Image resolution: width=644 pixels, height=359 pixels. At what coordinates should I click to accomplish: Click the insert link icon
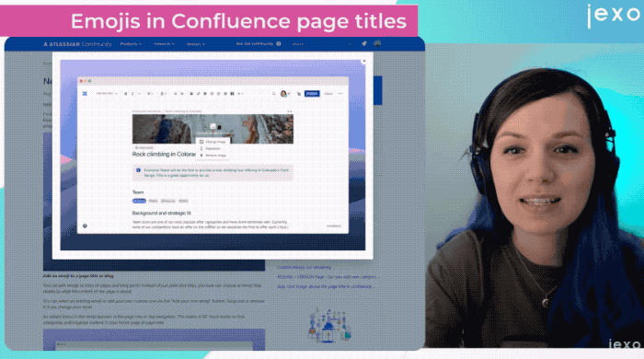point(199,94)
